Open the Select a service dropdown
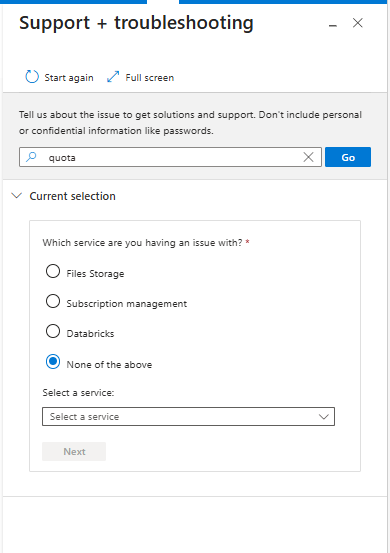390x553 pixels. point(188,417)
